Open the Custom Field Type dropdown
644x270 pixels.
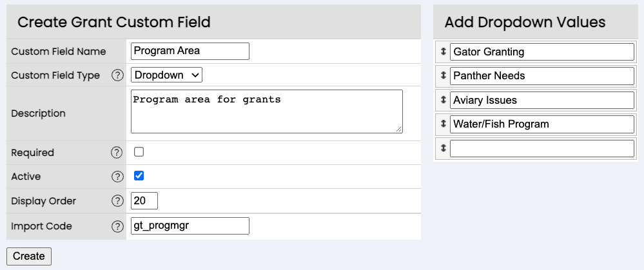(166, 75)
